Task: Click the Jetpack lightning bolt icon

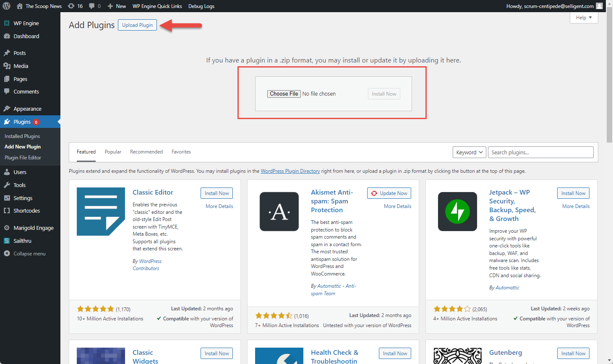Action: coord(457,211)
